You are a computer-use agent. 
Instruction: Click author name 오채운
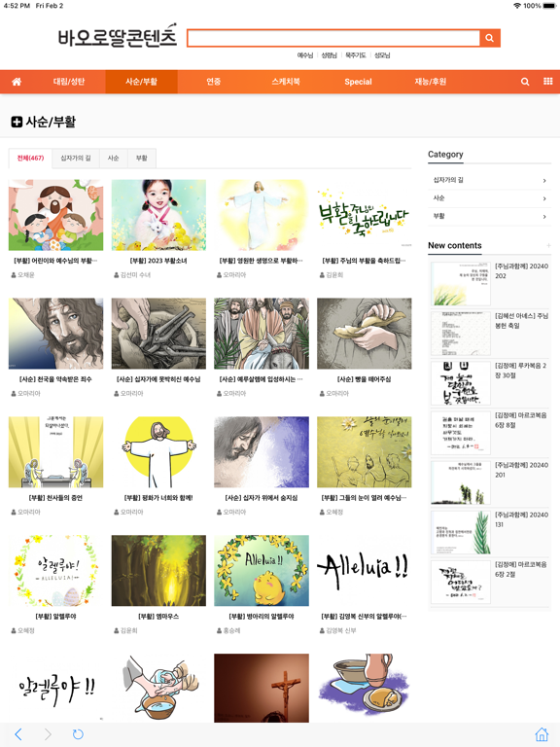pyautogui.click(x=25, y=275)
